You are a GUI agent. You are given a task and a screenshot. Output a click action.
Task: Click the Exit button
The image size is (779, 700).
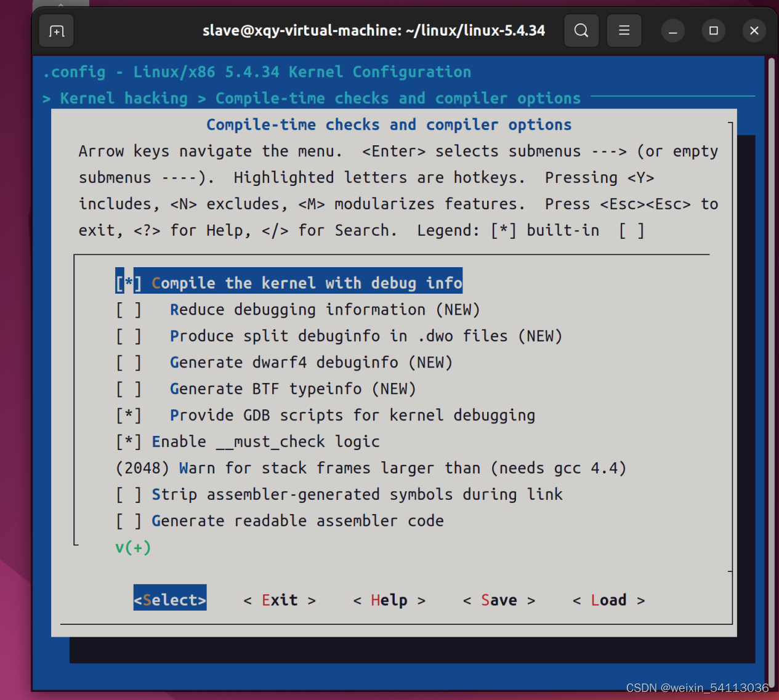pos(279,600)
